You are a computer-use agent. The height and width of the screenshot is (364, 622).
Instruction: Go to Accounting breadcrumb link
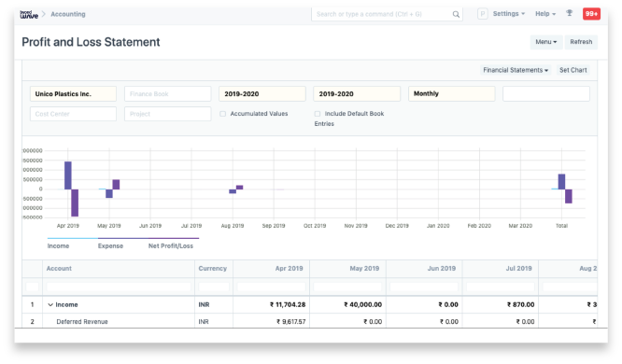(68, 14)
